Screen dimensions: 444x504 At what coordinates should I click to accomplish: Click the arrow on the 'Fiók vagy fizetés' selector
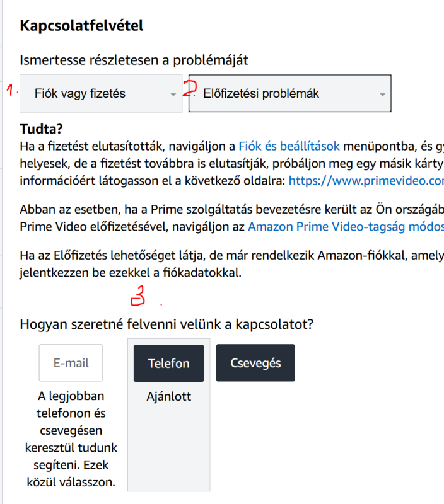click(173, 94)
